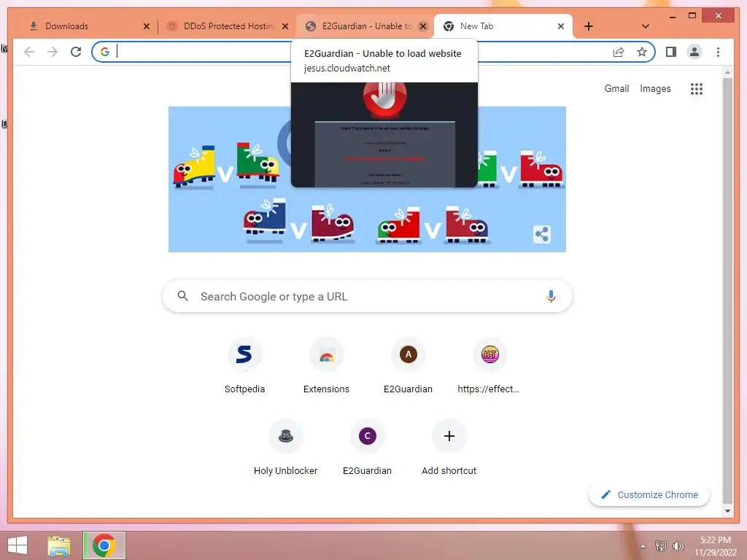Open the profile avatar menu

coord(694,52)
